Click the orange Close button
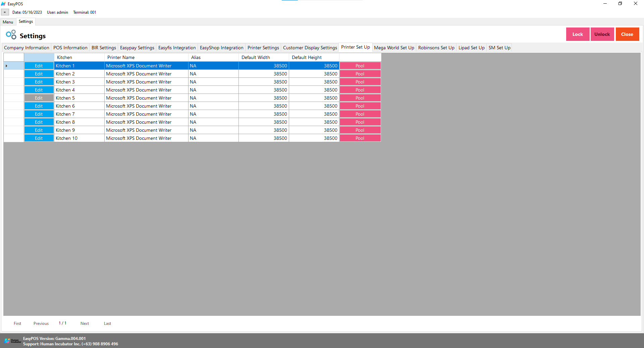 (627, 34)
